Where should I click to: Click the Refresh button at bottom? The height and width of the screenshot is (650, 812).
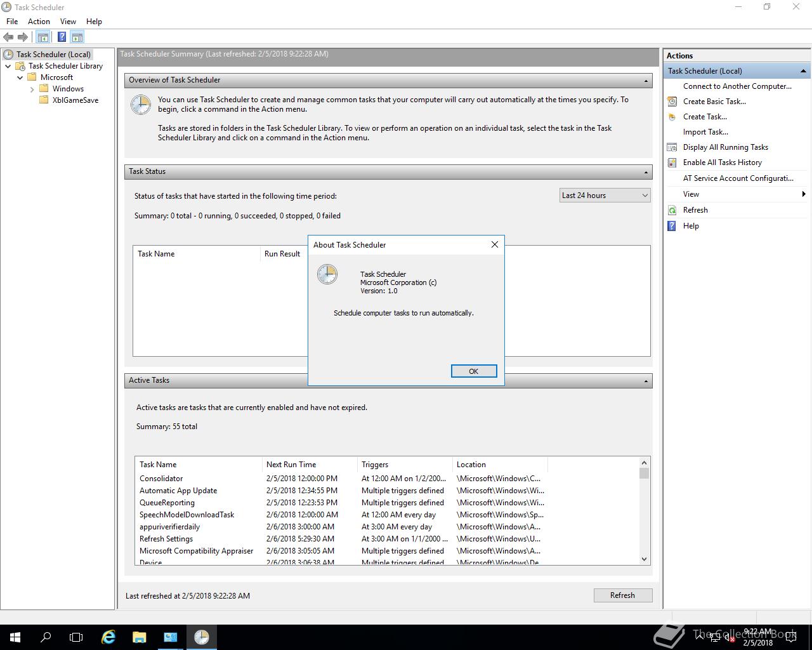[x=623, y=595]
